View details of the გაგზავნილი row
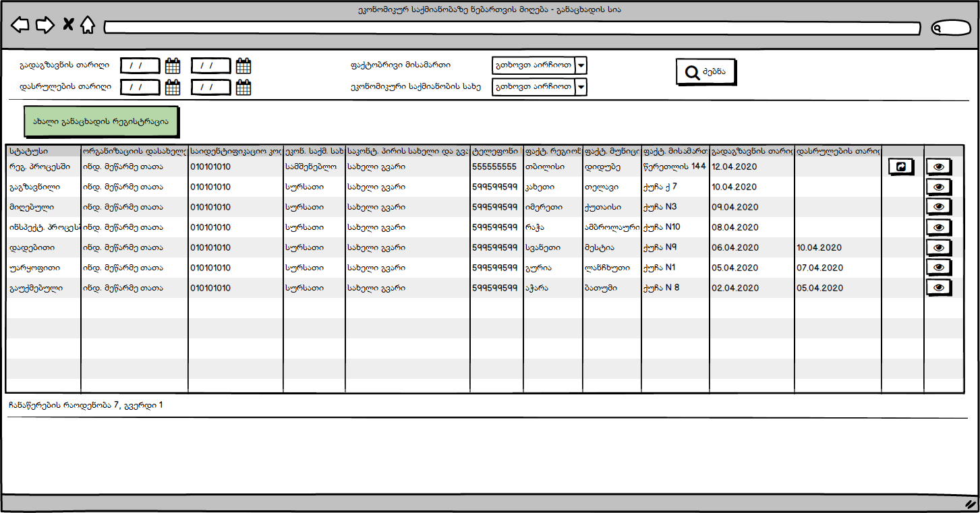980x513 pixels. [x=938, y=187]
